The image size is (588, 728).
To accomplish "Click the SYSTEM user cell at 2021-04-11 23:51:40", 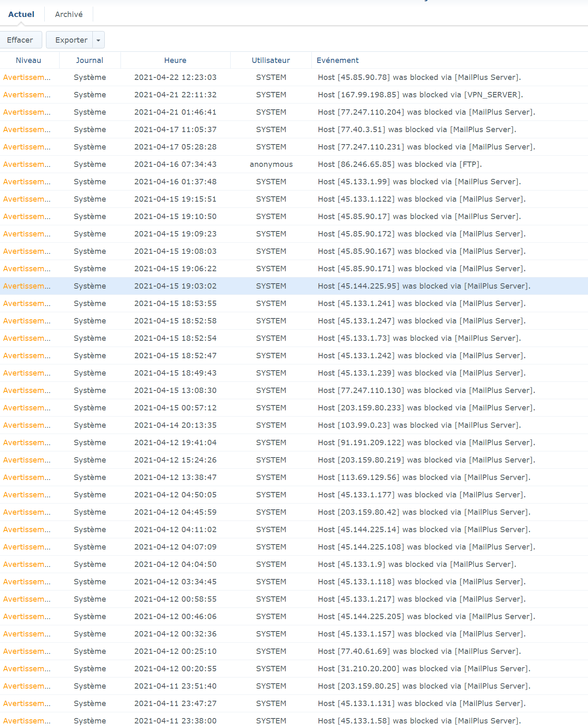I will point(271,686).
